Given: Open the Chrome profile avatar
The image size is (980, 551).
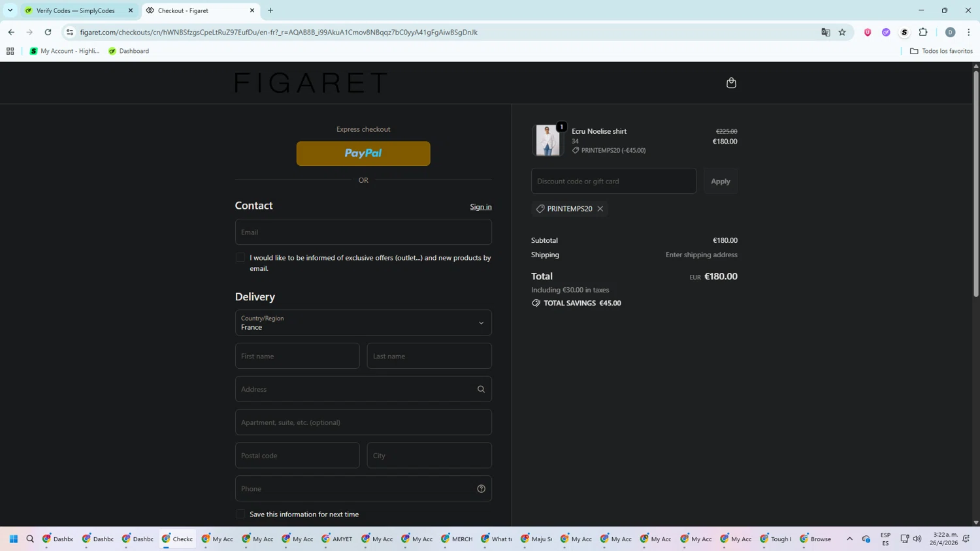Looking at the screenshot, I should point(950,32).
